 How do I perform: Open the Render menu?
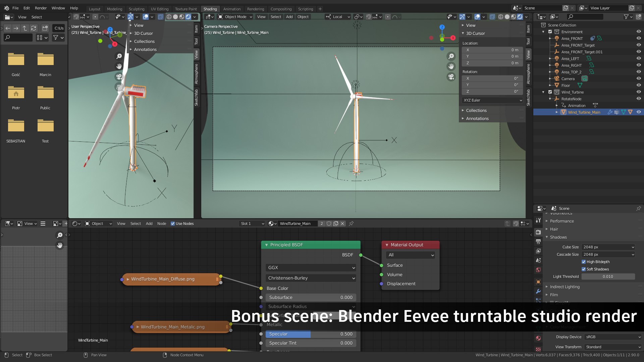(41, 8)
